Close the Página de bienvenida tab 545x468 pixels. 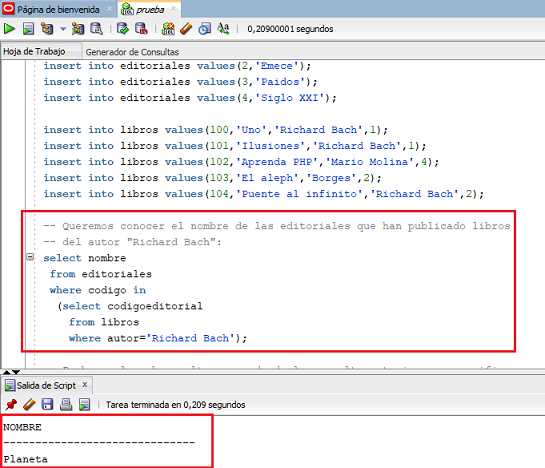pos(110,9)
